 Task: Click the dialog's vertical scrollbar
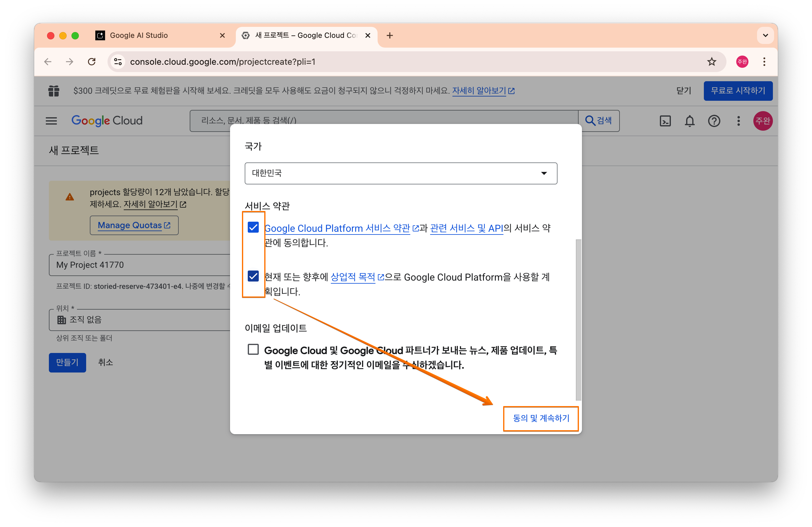(x=578, y=319)
